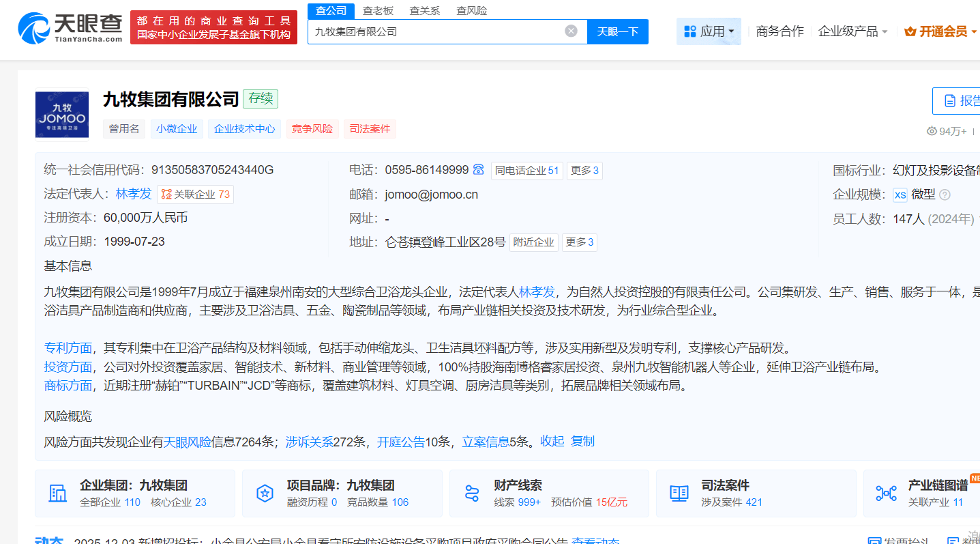Click the TianYanCha logo icon
This screenshot has height=544, width=980.
pyautogui.click(x=34, y=28)
